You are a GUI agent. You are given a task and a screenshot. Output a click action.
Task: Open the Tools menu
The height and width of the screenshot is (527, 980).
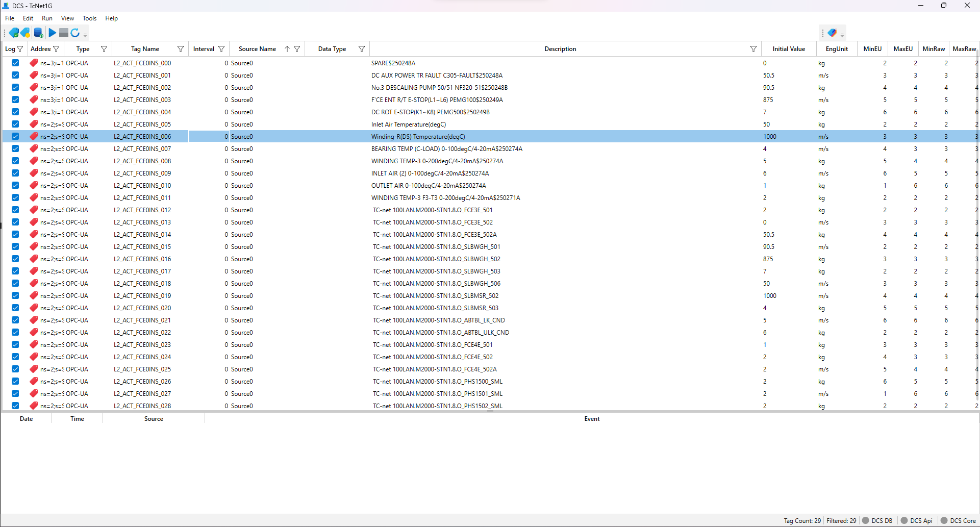(x=89, y=18)
